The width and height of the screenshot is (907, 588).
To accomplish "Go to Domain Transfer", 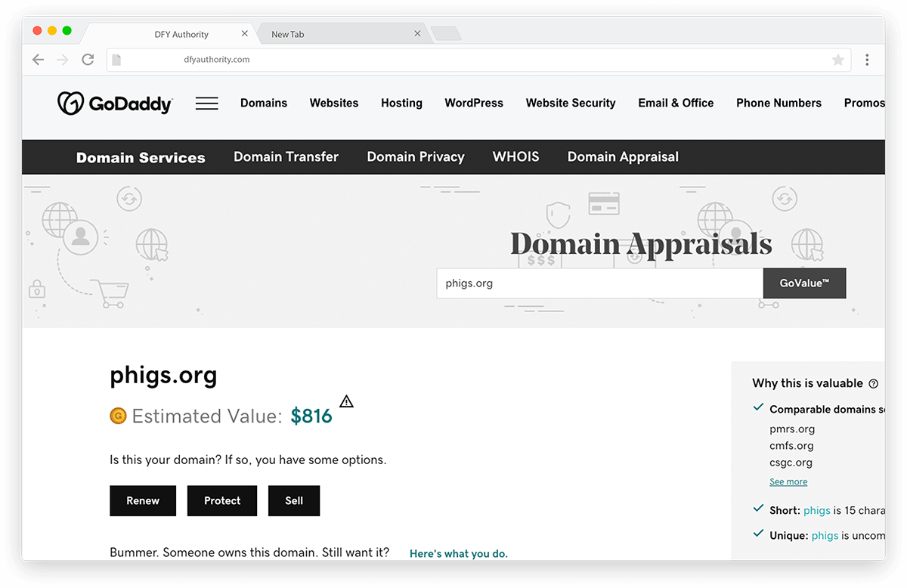I will tap(286, 157).
